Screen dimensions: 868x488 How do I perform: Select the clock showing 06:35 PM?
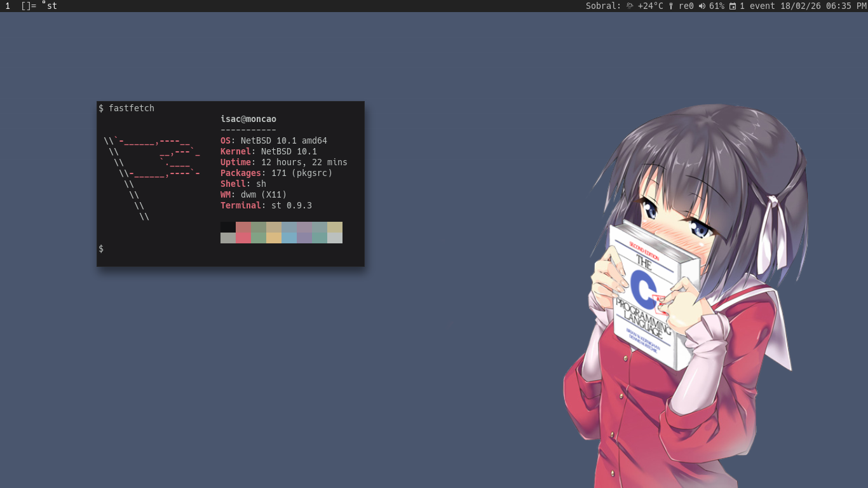pos(846,6)
